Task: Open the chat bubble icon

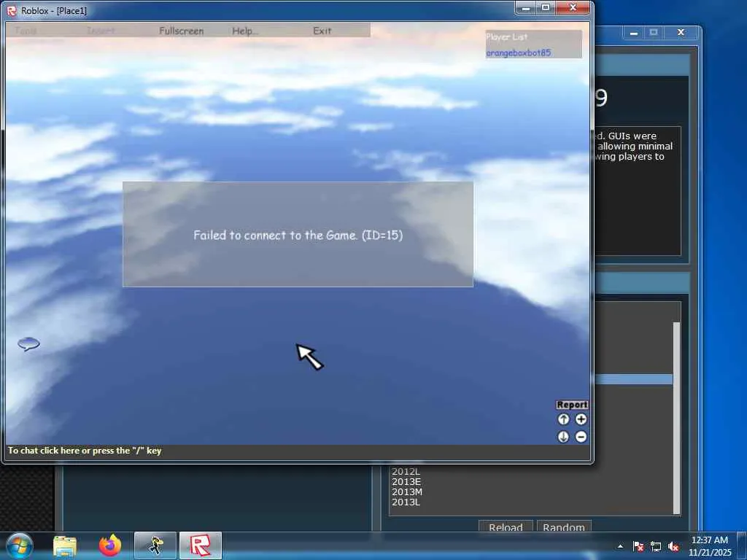Action: point(28,344)
